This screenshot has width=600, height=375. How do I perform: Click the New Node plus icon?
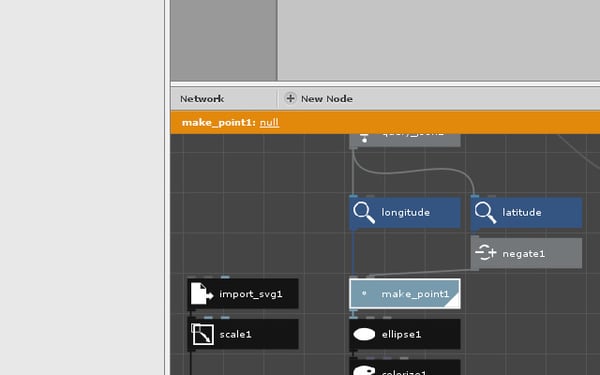coord(290,98)
